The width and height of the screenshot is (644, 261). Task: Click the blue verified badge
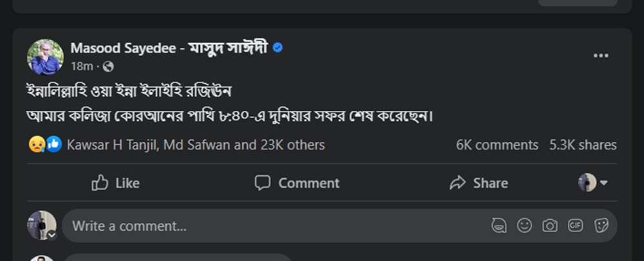pyautogui.click(x=278, y=48)
